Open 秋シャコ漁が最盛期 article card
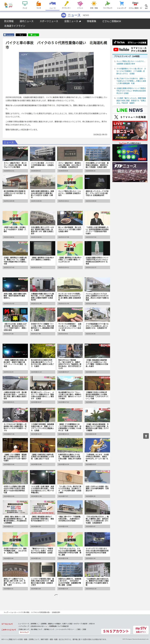This screenshot has height=644, width=150. [x=70, y=225]
